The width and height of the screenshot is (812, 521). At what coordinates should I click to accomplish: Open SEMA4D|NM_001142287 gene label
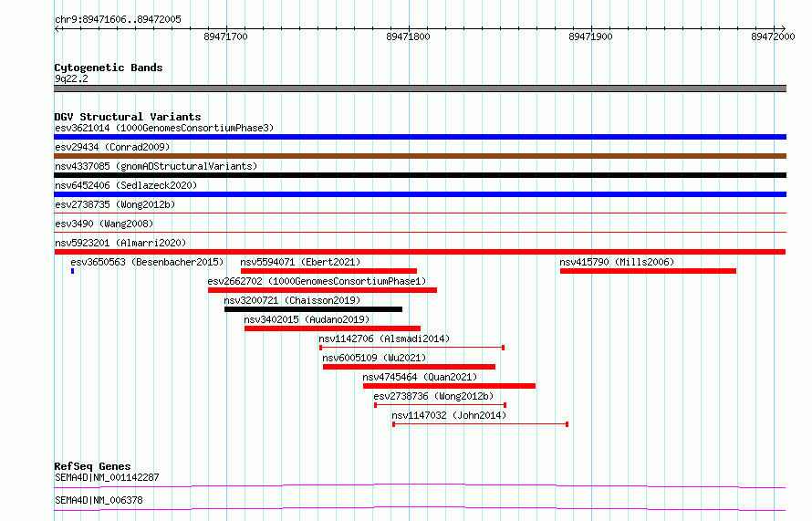pyautogui.click(x=107, y=477)
